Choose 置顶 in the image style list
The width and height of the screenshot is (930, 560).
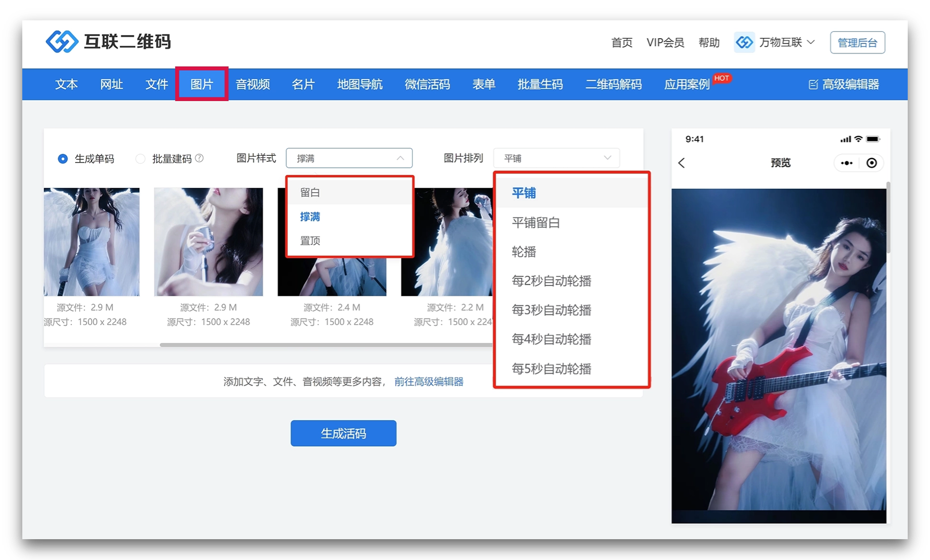(350, 241)
